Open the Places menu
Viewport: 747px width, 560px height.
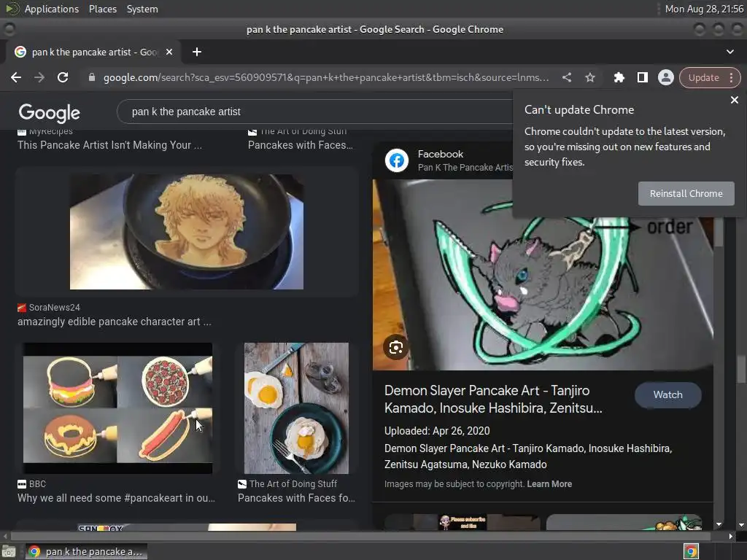[102, 9]
